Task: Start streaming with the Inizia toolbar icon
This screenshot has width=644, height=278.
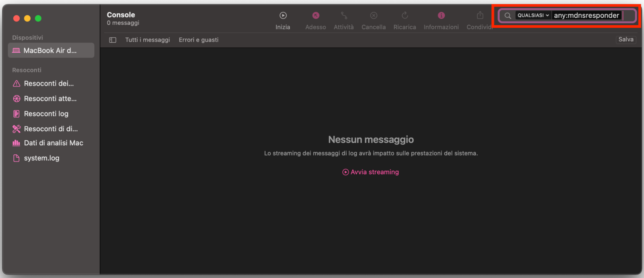Action: coord(283,15)
